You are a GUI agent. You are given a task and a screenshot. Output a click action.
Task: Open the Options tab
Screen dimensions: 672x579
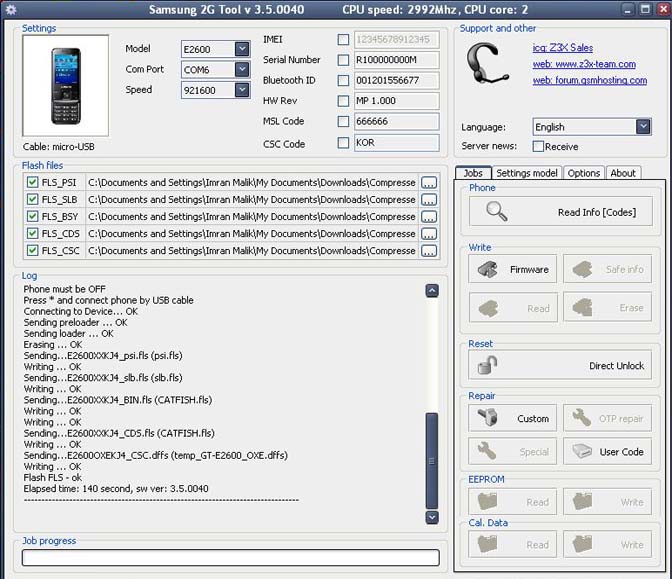tap(584, 173)
